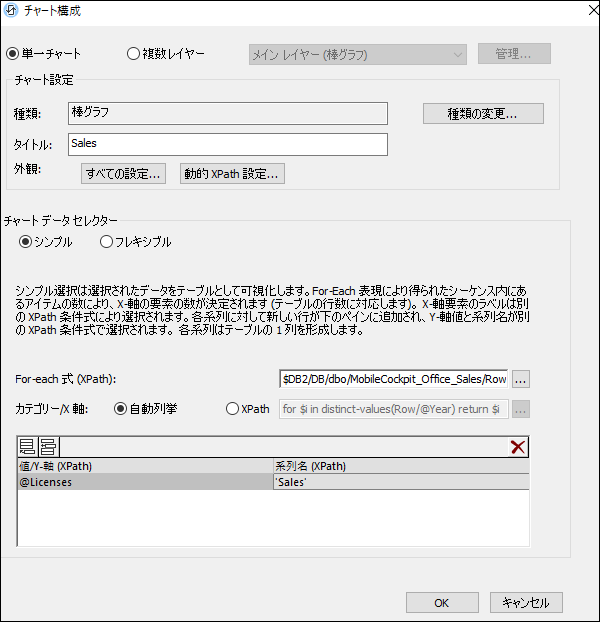Click the insert row icon in series table
600x622 pixels.
[x=48, y=447]
